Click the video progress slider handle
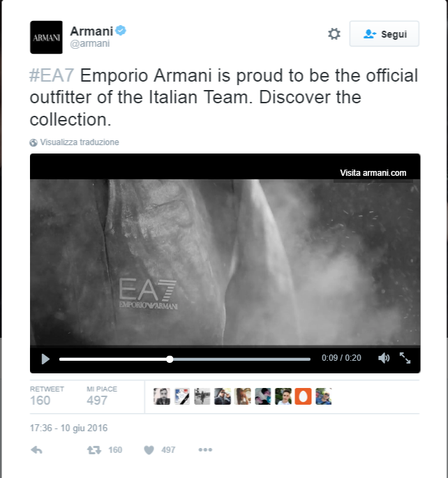Image resolution: width=448 pixels, height=478 pixels. [170, 359]
